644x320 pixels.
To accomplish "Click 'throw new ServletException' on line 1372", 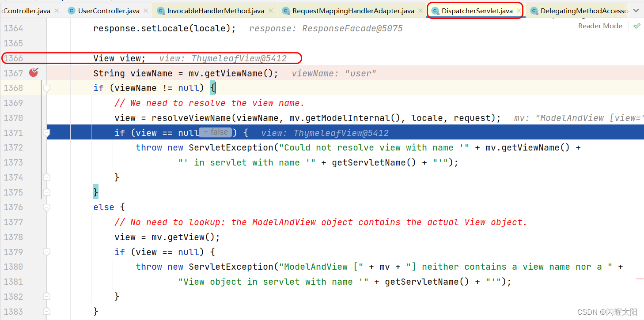I will (205, 147).
